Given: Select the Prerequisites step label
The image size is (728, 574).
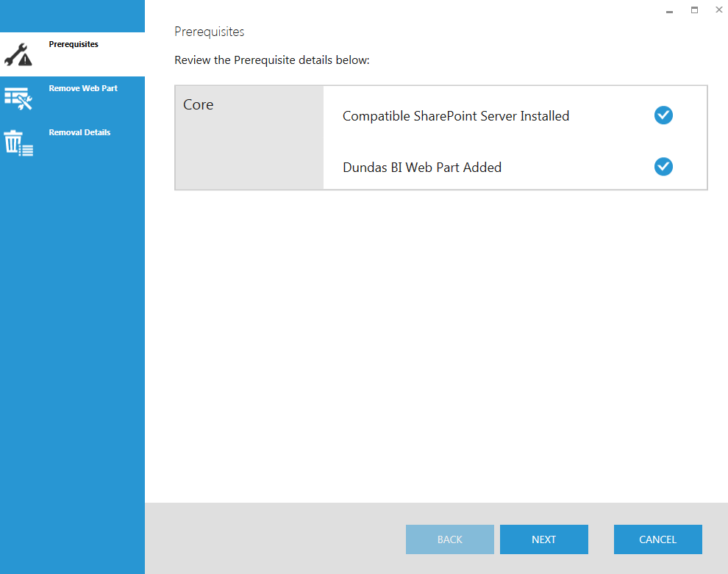Looking at the screenshot, I should point(74,44).
